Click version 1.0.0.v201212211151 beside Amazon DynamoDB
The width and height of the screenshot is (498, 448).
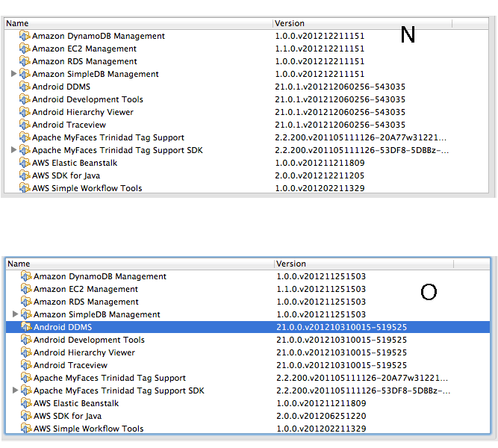(x=320, y=37)
